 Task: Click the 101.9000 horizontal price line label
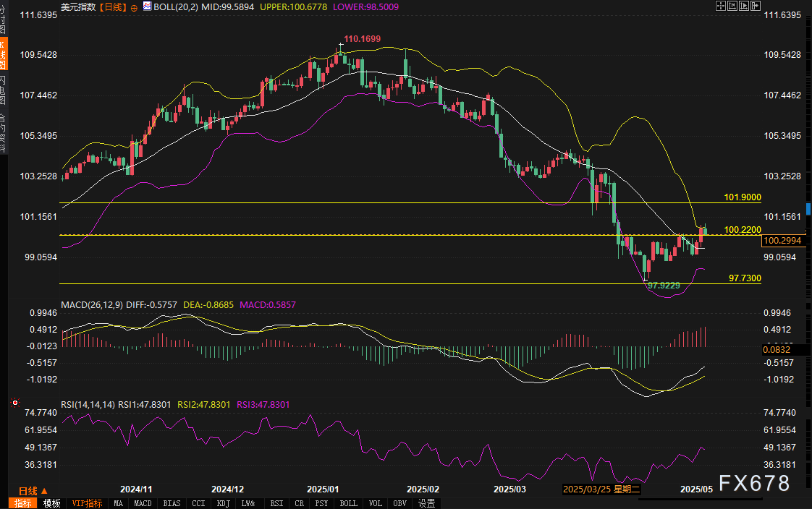(742, 197)
